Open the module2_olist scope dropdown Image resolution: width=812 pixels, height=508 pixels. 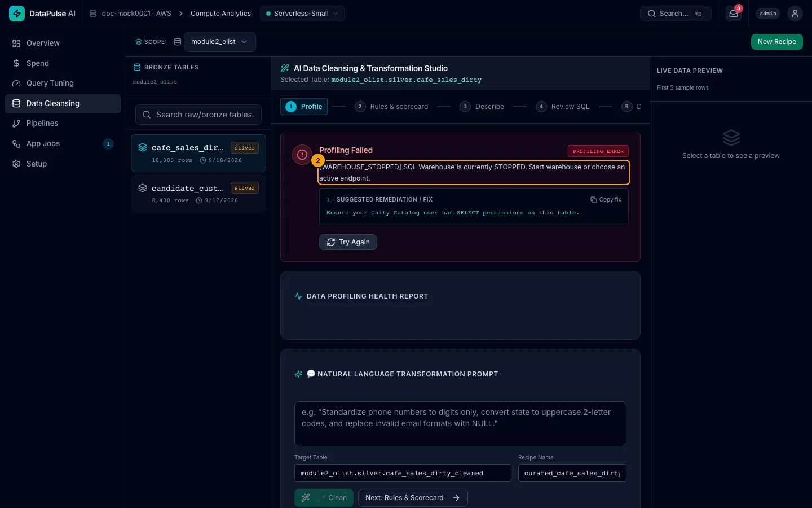tap(219, 42)
